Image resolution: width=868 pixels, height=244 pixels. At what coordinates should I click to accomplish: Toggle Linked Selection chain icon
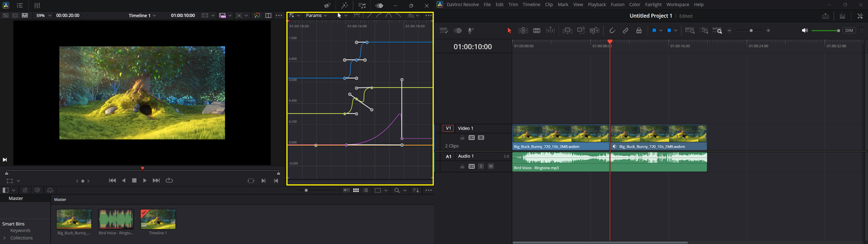(625, 30)
